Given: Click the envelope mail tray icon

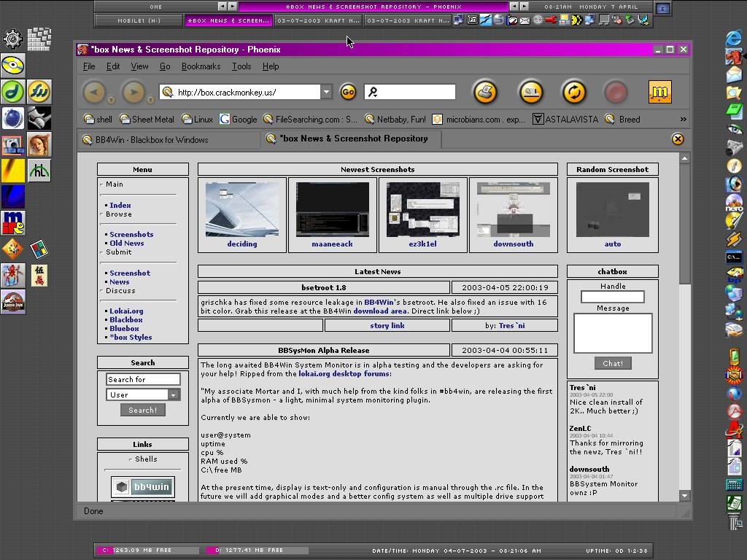Looking at the screenshot, I should pos(525,20).
